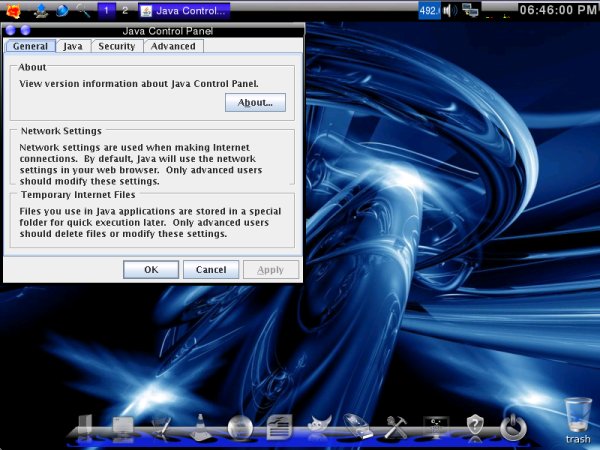Switch to the Java tab

click(x=73, y=46)
